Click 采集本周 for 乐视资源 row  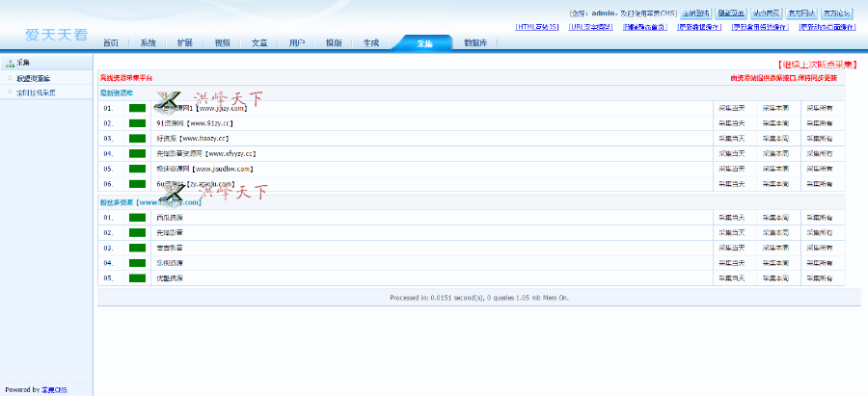(x=775, y=263)
